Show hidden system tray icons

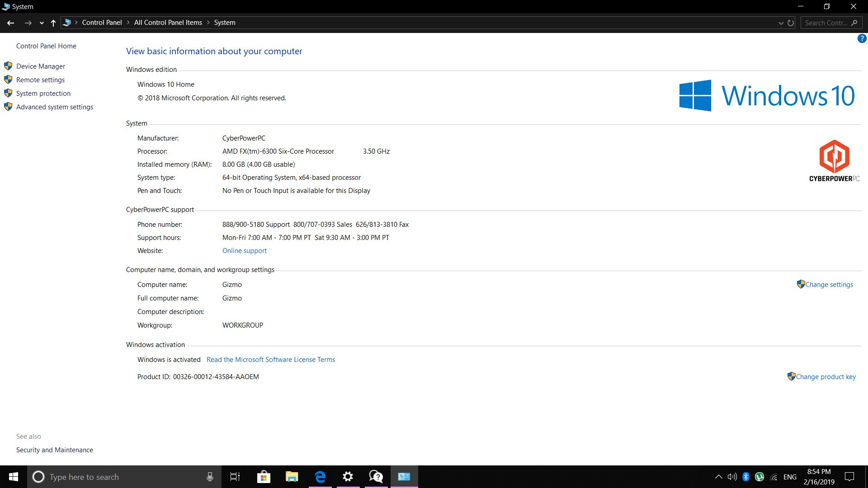click(718, 477)
